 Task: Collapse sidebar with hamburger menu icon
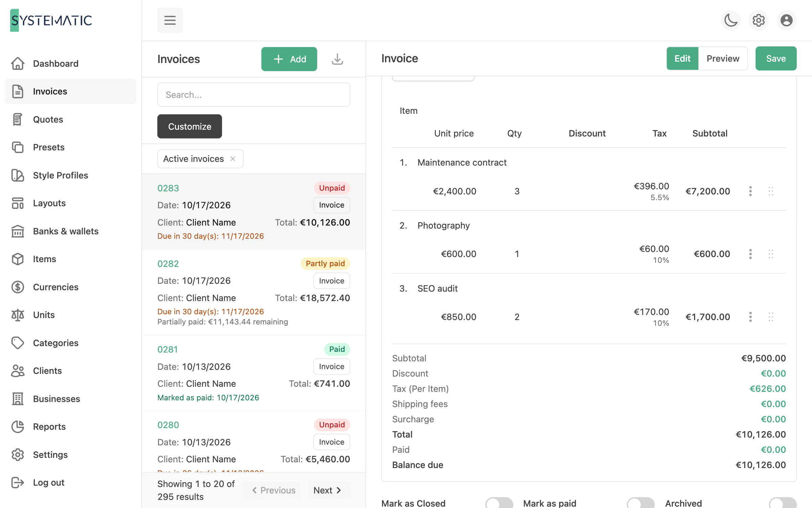[170, 20]
